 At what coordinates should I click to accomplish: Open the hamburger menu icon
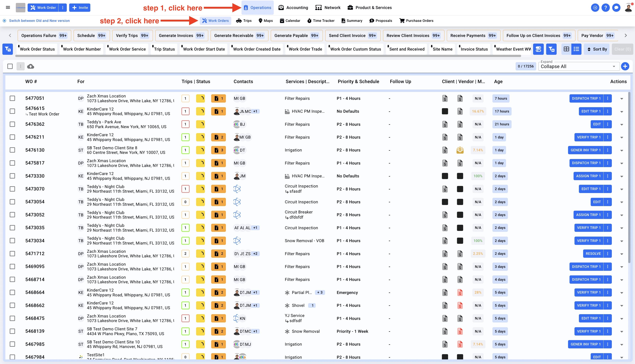point(8,8)
